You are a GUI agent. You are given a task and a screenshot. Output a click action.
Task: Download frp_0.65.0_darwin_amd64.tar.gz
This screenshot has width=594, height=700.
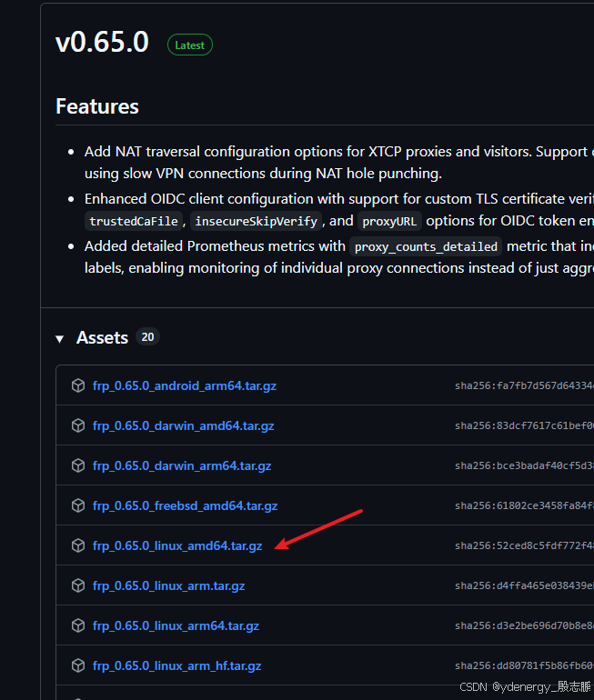pyautogui.click(x=183, y=425)
